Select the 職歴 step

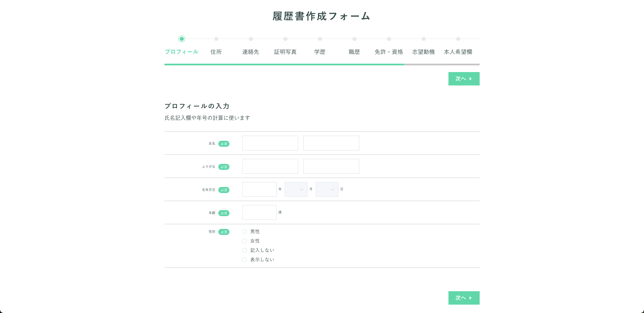coord(354,52)
